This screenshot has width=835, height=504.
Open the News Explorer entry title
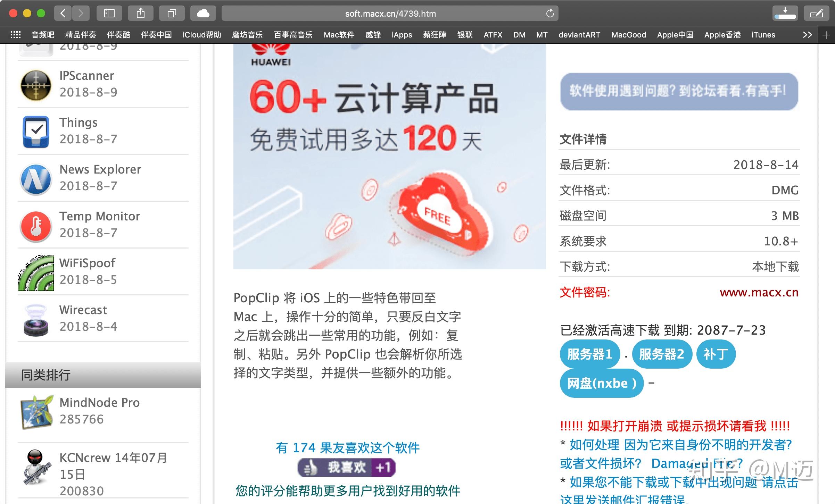tap(100, 169)
